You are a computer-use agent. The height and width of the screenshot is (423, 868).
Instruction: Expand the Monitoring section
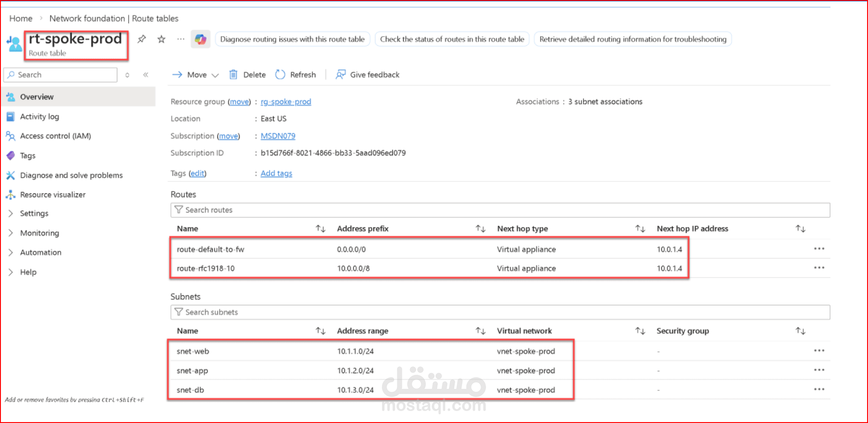[x=40, y=233]
